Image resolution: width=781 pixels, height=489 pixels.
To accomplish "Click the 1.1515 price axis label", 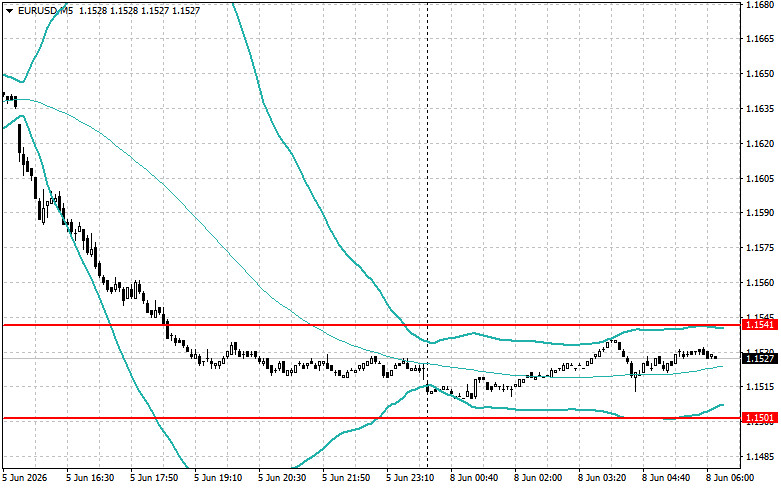I will tap(760, 387).
